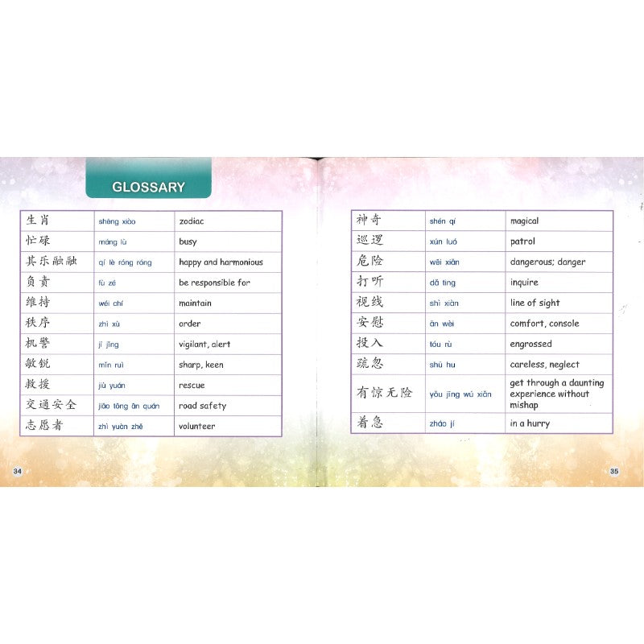Click the English definition 'zodiac'
The width and height of the screenshot is (644, 644).
(x=192, y=221)
